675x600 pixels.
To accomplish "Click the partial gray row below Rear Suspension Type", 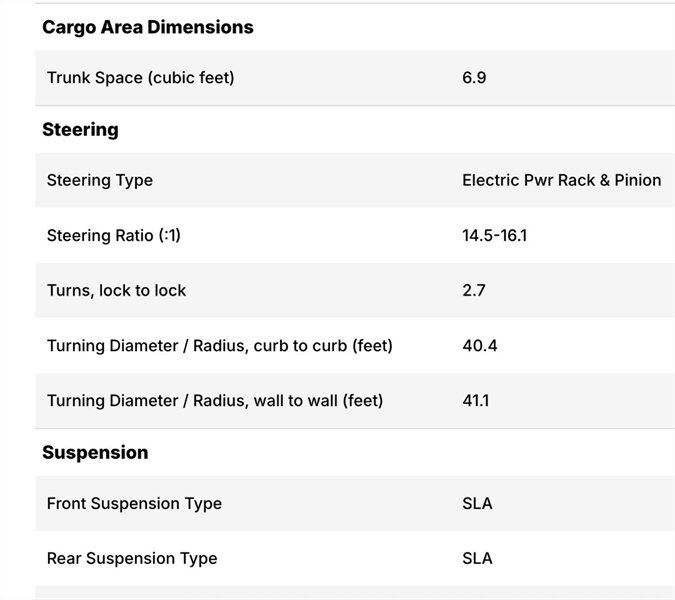I will (x=354, y=593).
